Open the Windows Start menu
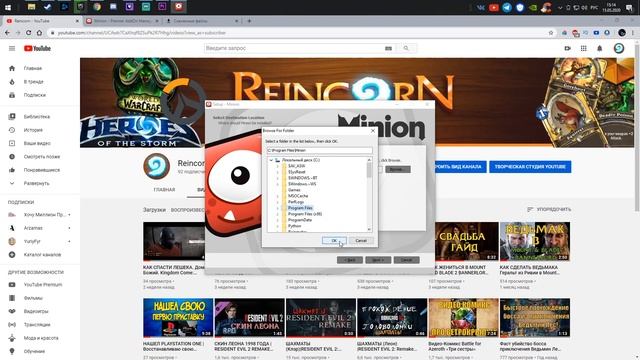The width and height of the screenshot is (640, 360). [8, 7]
